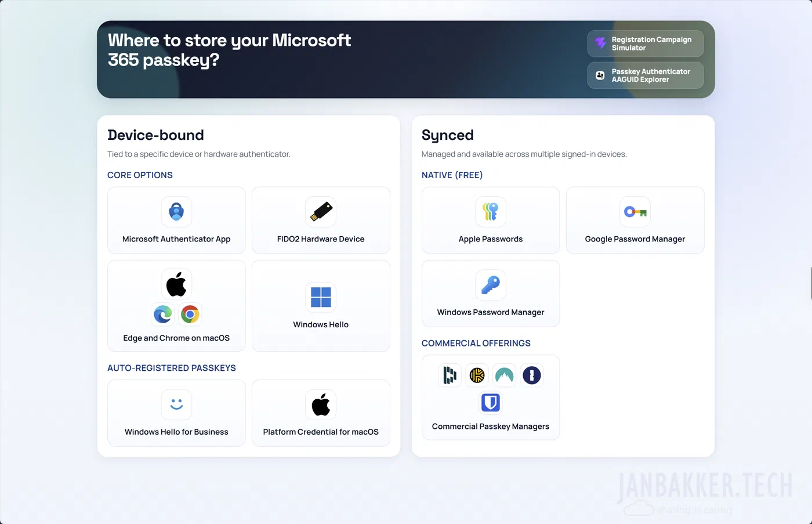Click the blue key Windows Password Manager icon
Screen dimensions: 812x524
pos(491,285)
